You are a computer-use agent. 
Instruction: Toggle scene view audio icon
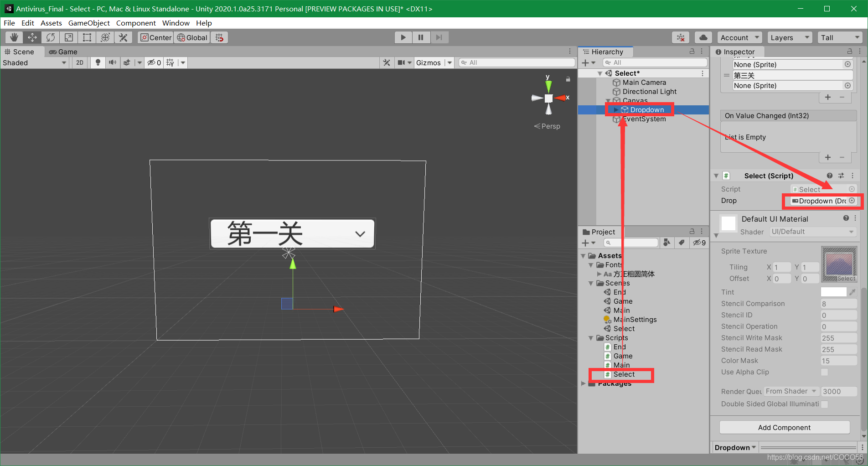pos(113,62)
